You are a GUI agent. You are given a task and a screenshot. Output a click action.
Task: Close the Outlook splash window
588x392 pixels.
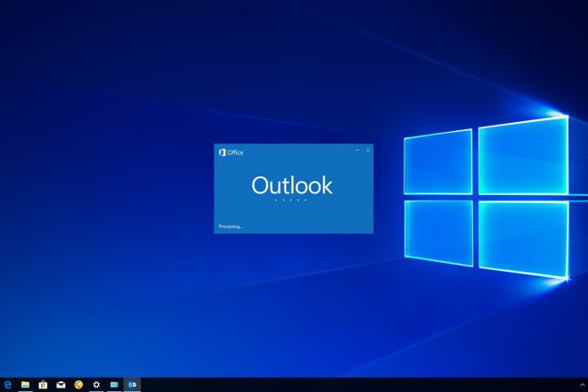coord(368,150)
